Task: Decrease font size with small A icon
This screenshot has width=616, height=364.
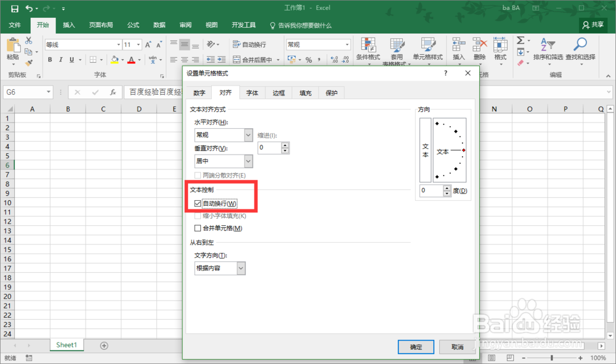Action: pyautogui.click(x=159, y=45)
